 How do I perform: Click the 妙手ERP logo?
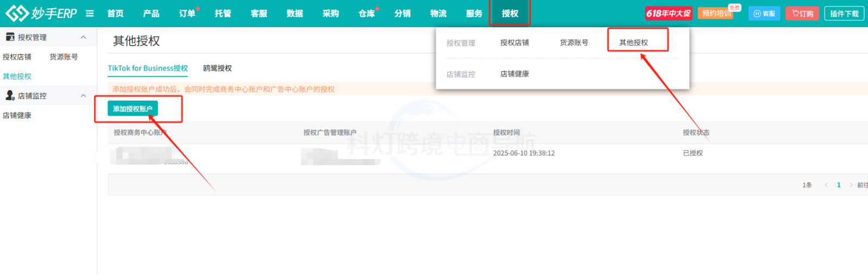41,13
